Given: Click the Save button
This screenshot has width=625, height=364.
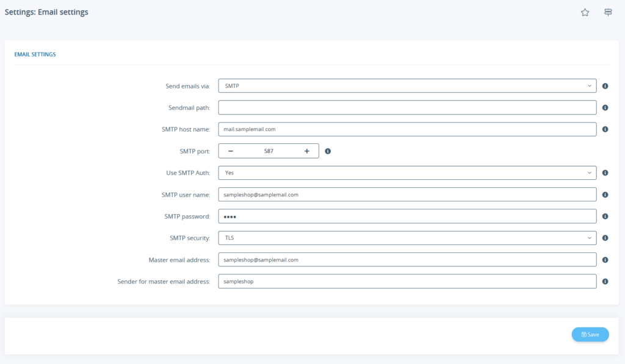Looking at the screenshot, I should 590,334.
